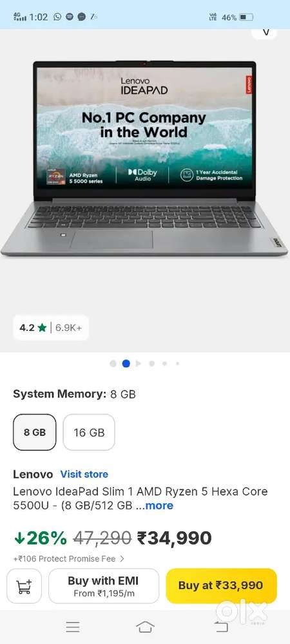This screenshot has height=644, width=290.
Task: Open the Lenovo Visit store link
Action: pyautogui.click(x=84, y=474)
